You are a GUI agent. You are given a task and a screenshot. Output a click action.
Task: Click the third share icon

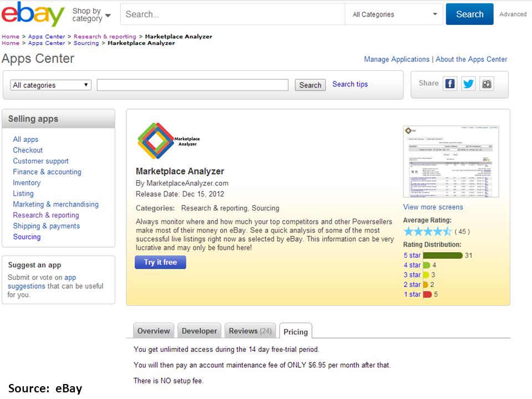tap(487, 84)
